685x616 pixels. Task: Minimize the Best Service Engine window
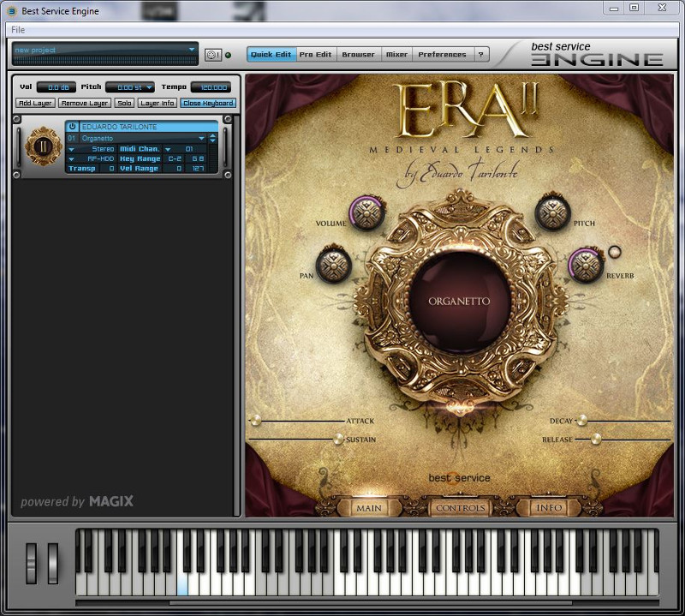[x=614, y=9]
